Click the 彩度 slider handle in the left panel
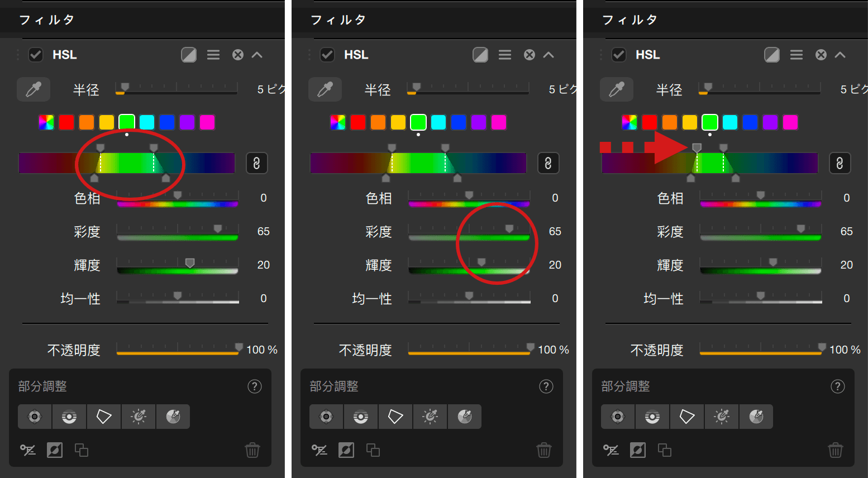This screenshot has height=478, width=868. point(218,228)
